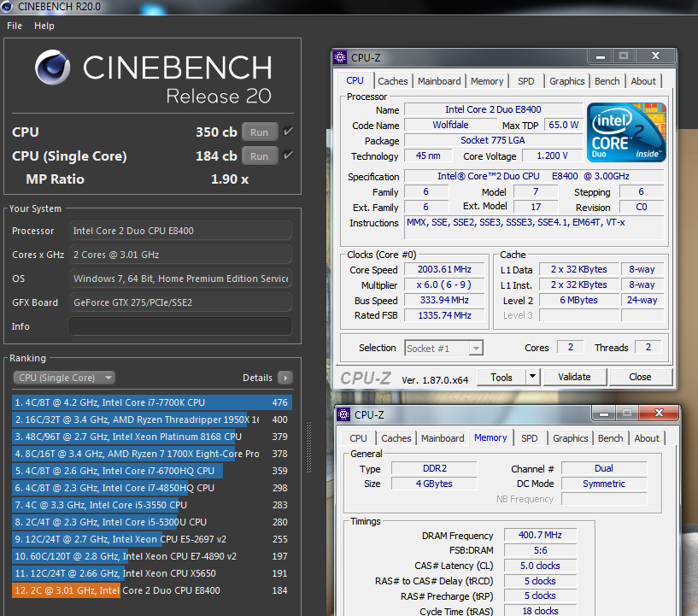Select ranking row Intel Xeon E7-4890 v2
The height and width of the screenshot is (616, 698).
(x=152, y=556)
